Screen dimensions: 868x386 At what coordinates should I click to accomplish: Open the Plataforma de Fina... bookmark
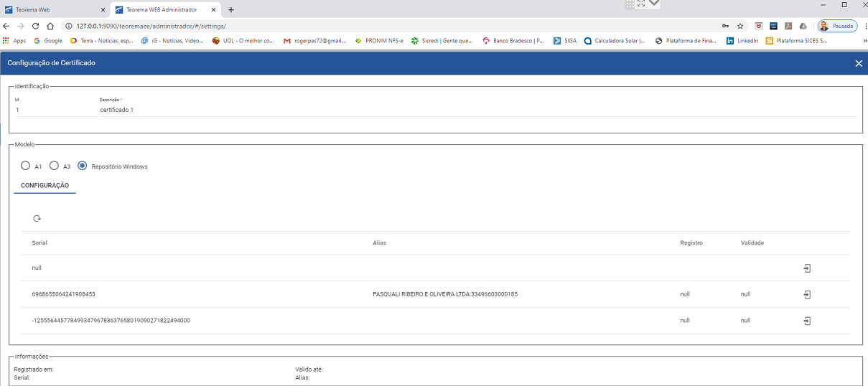point(686,41)
